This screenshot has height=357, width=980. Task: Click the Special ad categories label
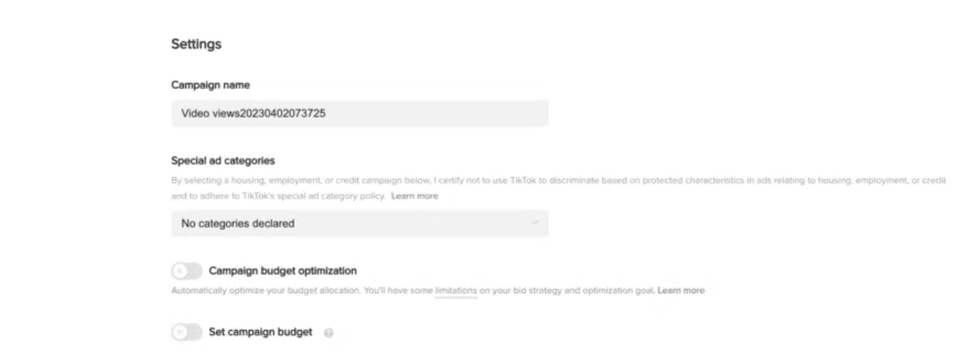[x=223, y=161]
